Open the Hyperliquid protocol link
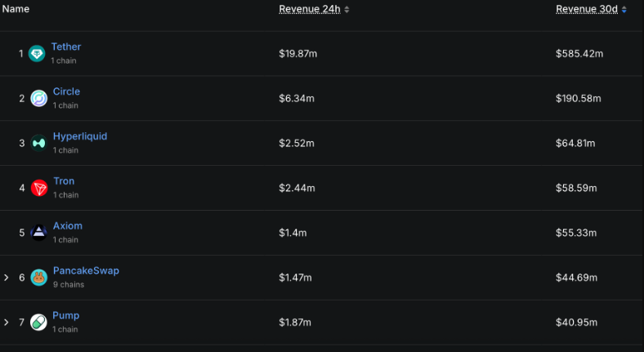This screenshot has height=352, width=644. click(x=80, y=136)
